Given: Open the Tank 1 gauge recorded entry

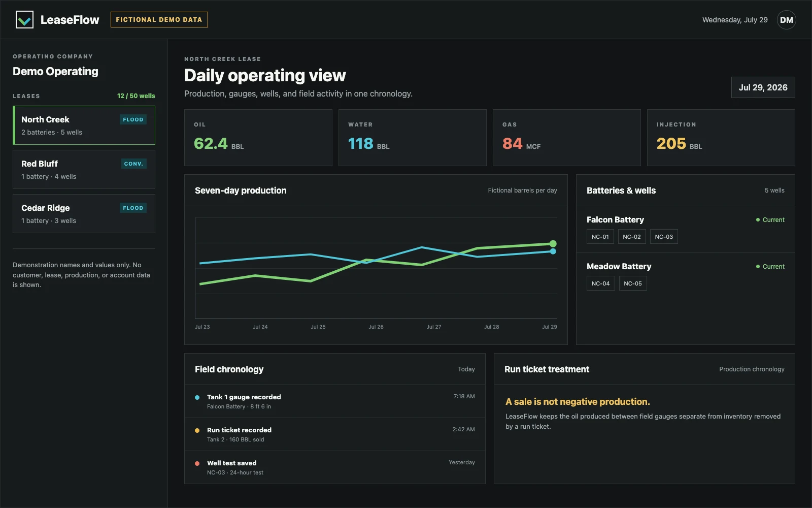Looking at the screenshot, I should (335, 401).
